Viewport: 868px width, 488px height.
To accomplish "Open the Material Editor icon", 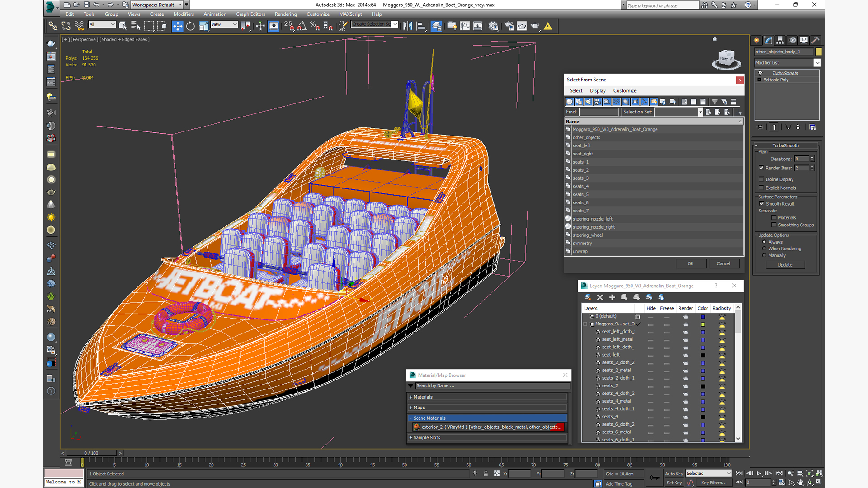I will pyautogui.click(x=493, y=26).
